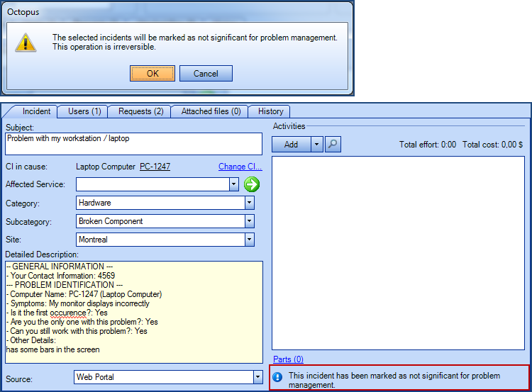The width and height of the screenshot is (532, 392).
Task: Open the History tab
Action: 270,111
